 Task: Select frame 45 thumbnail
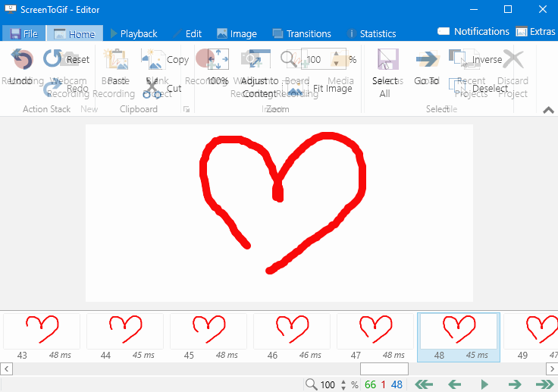point(208,337)
